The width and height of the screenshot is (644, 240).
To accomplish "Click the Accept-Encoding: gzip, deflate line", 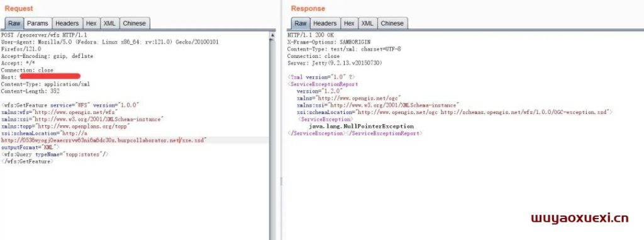I will [x=47, y=56].
